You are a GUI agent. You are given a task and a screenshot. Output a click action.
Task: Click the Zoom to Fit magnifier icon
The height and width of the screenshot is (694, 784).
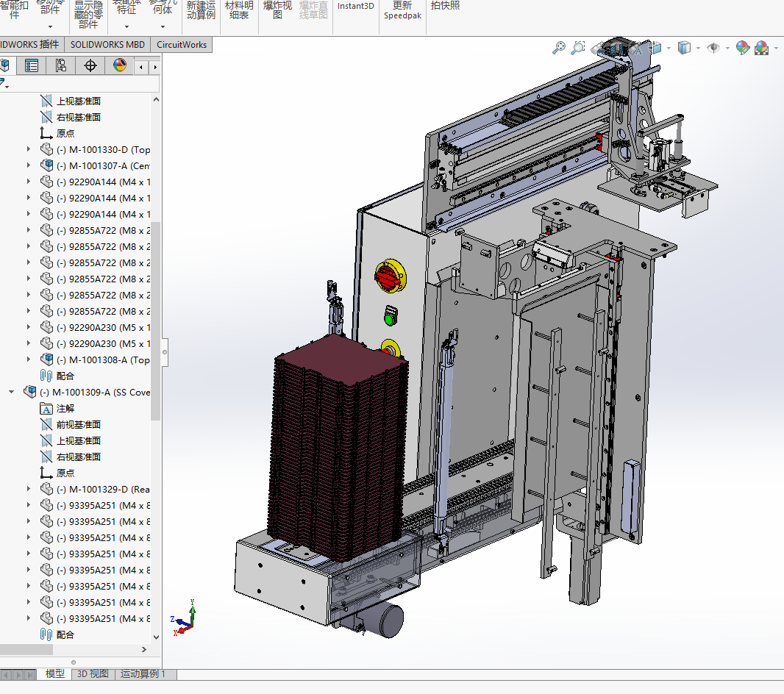pos(558,48)
